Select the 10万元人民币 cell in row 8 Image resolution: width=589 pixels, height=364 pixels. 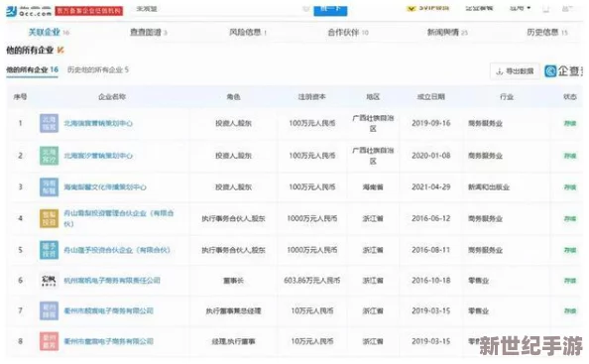pyautogui.click(x=311, y=341)
